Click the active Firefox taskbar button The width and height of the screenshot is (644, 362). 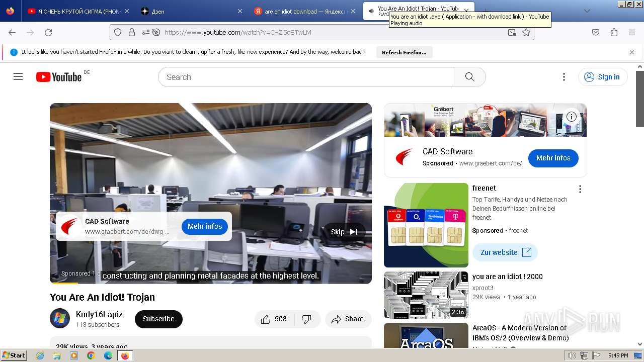pos(125,355)
